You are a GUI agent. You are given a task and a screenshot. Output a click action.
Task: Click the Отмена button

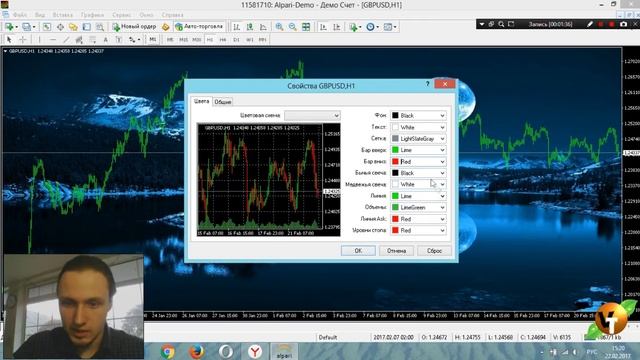396,251
